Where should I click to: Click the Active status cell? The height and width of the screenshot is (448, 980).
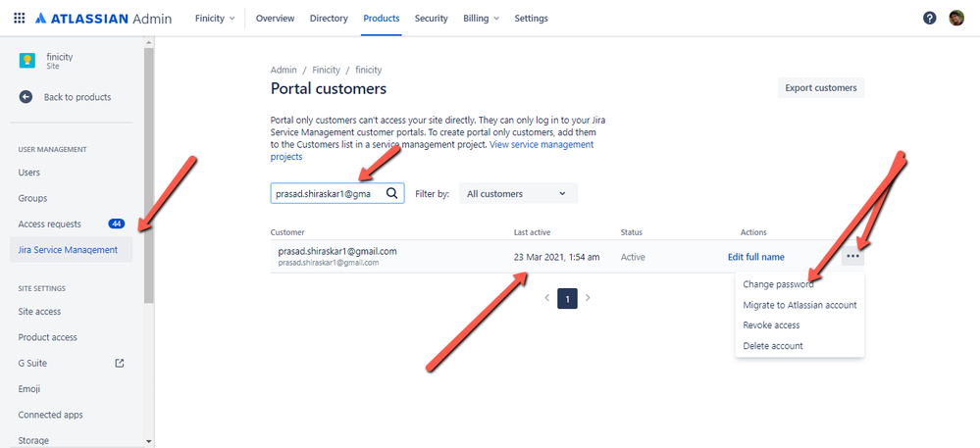[x=633, y=257]
